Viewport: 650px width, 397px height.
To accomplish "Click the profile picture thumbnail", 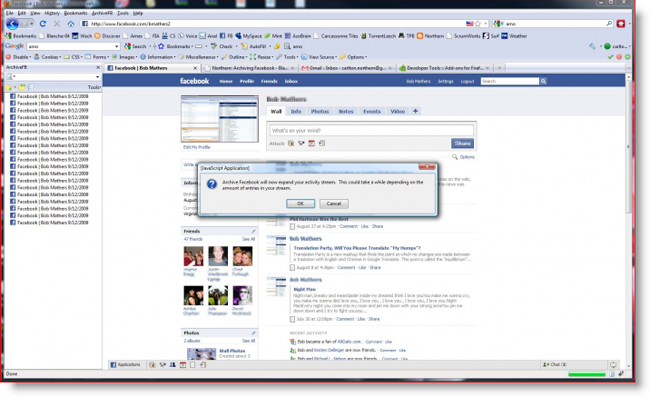I will [220, 119].
